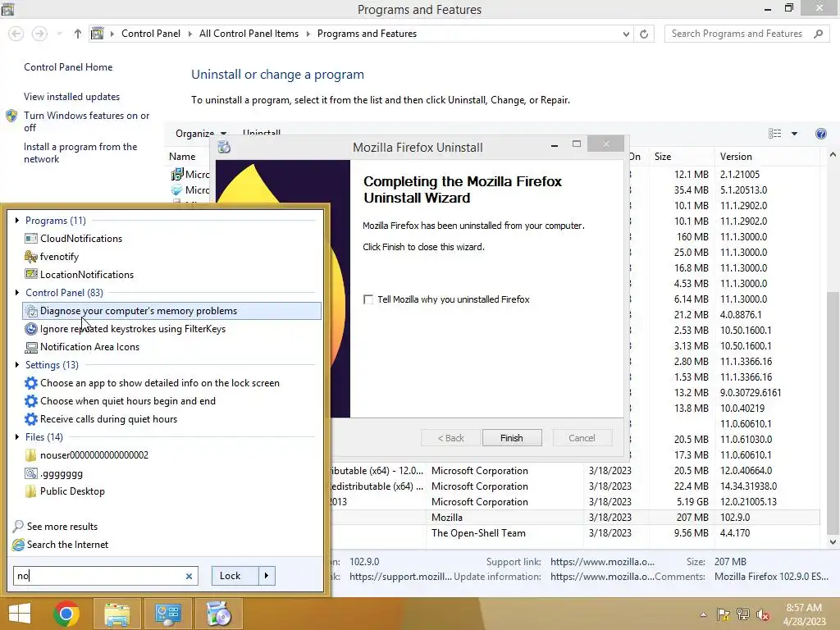Open Diagnose your computer's memory problems

pos(171,311)
